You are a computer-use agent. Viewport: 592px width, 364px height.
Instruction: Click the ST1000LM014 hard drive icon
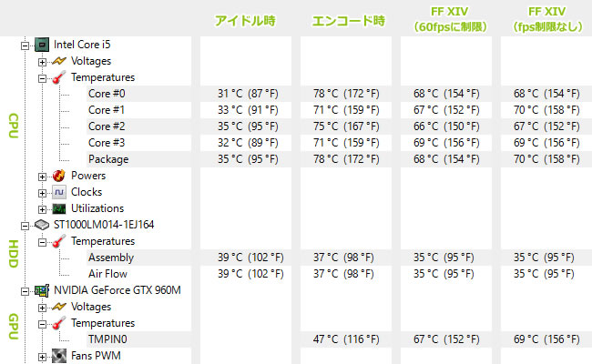tap(42, 225)
